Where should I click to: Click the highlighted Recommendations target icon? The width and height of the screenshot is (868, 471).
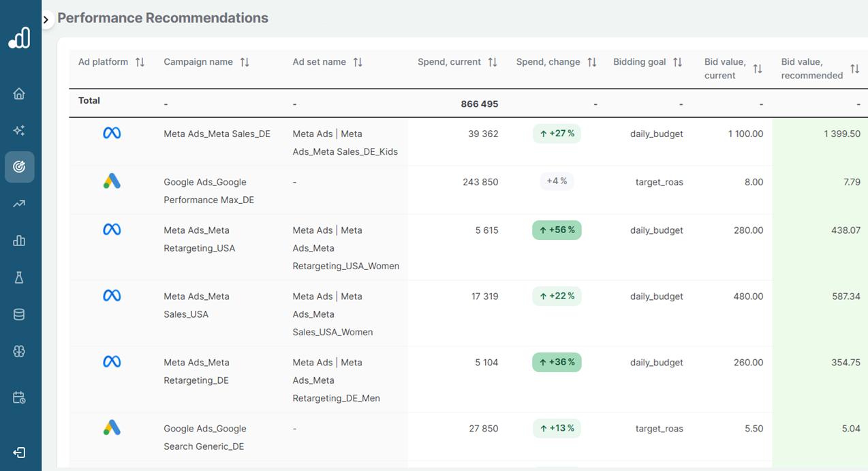click(20, 167)
